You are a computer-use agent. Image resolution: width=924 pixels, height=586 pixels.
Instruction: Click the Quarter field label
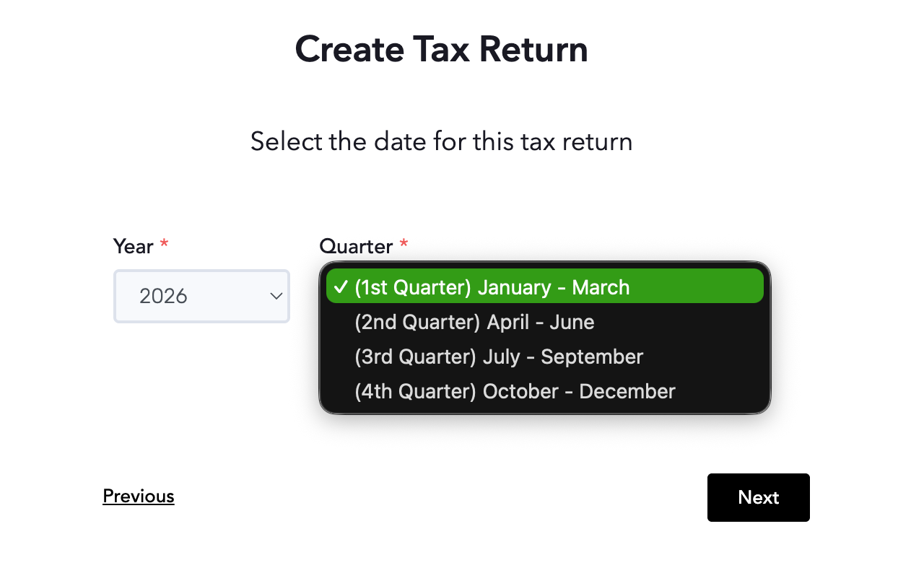coord(356,247)
